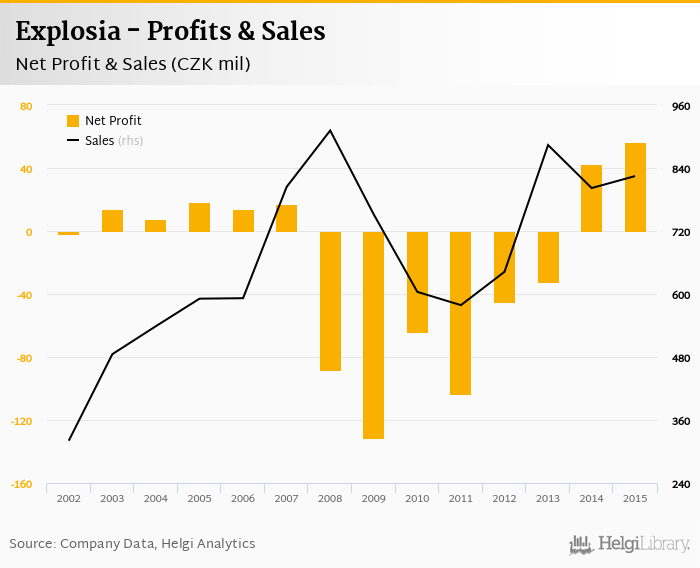Click the Source: Company Data, Helgi Analytics text

[x=132, y=544]
